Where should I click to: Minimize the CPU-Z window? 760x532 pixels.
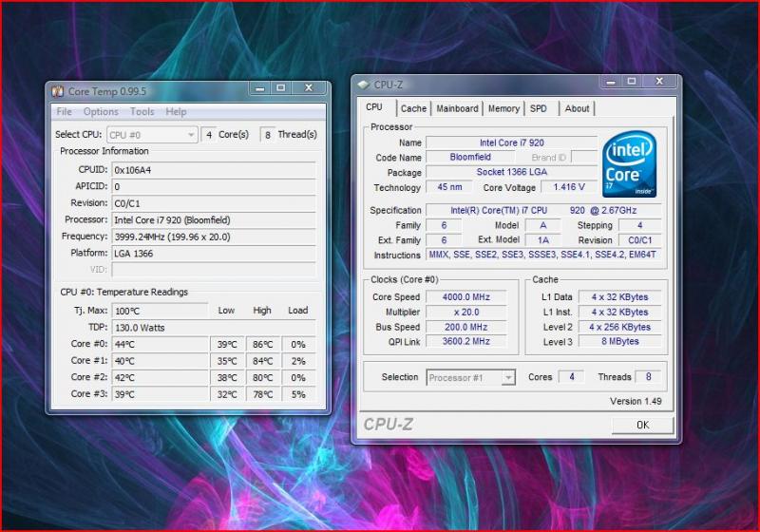611,82
